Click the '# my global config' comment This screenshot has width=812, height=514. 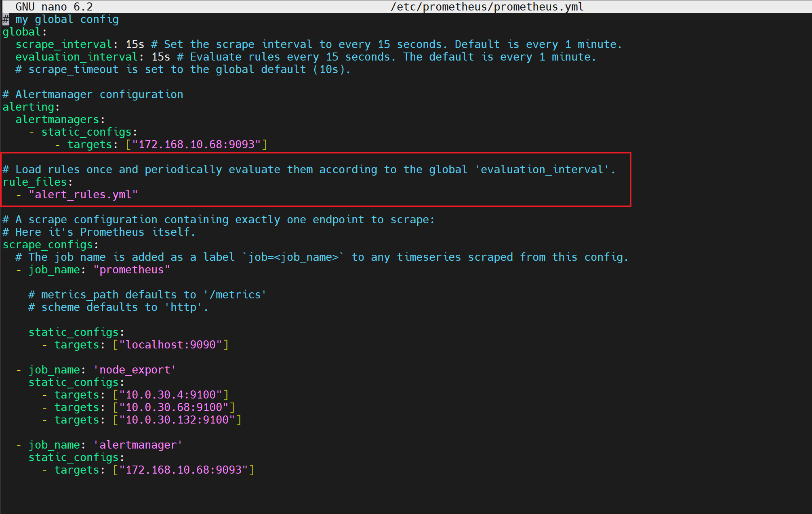(61, 19)
